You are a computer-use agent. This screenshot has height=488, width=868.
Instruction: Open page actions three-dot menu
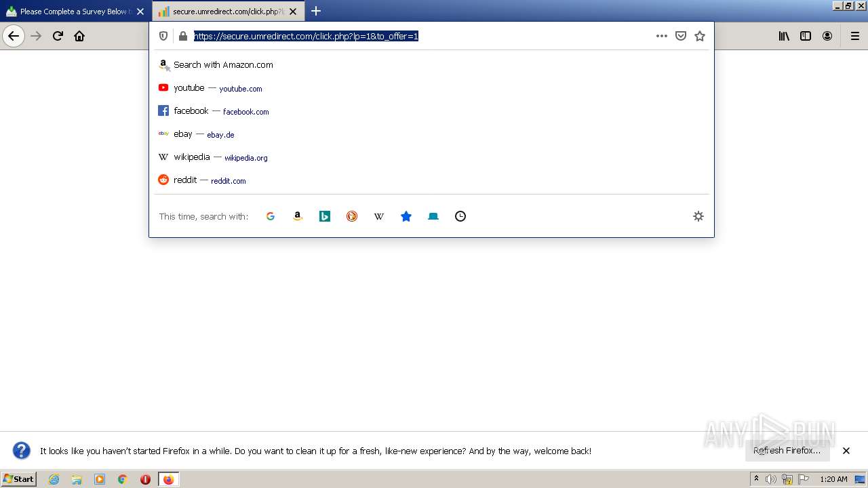tap(662, 36)
